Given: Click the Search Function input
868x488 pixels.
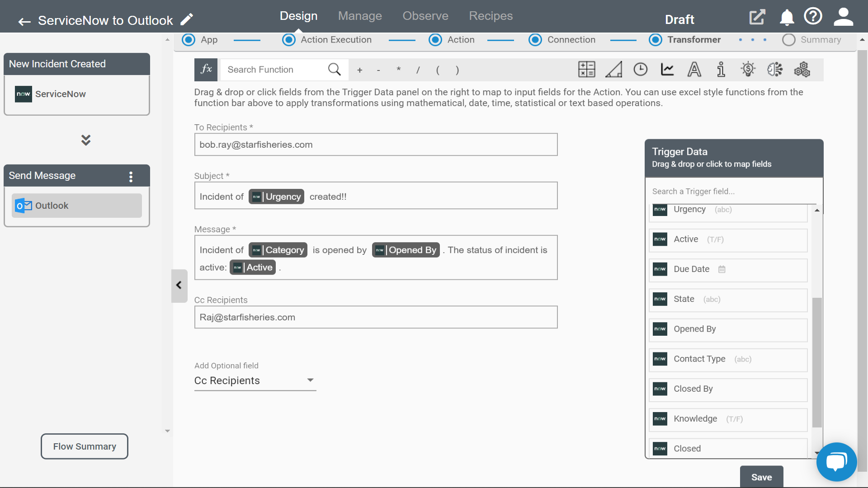Looking at the screenshot, I should click(x=275, y=70).
